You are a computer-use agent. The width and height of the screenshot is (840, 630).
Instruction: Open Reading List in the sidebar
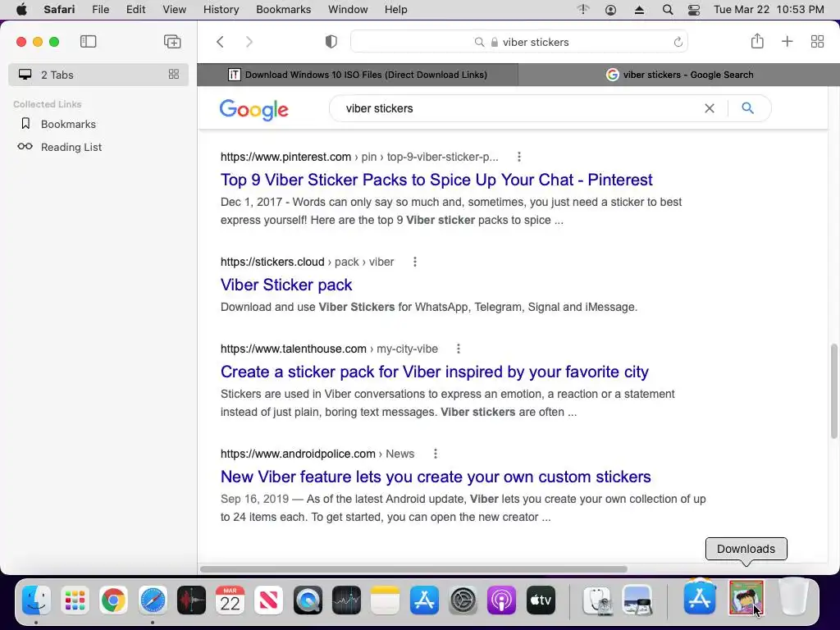tap(71, 147)
